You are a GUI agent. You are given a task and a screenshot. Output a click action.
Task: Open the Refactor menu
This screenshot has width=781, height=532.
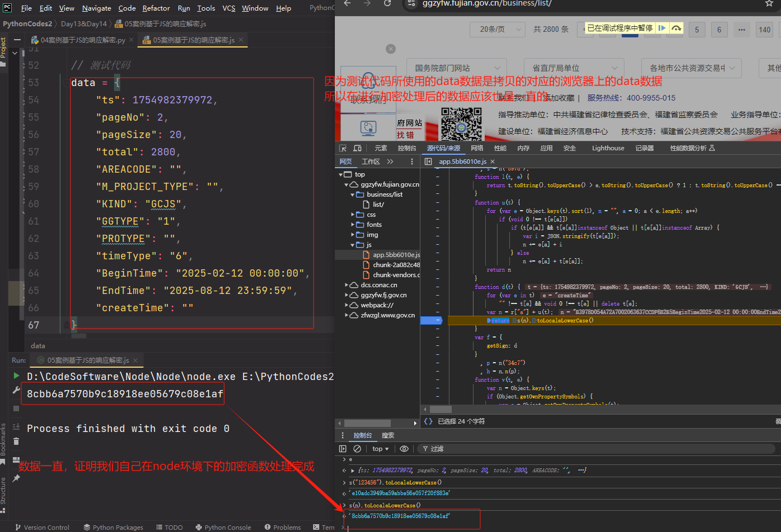pos(156,8)
